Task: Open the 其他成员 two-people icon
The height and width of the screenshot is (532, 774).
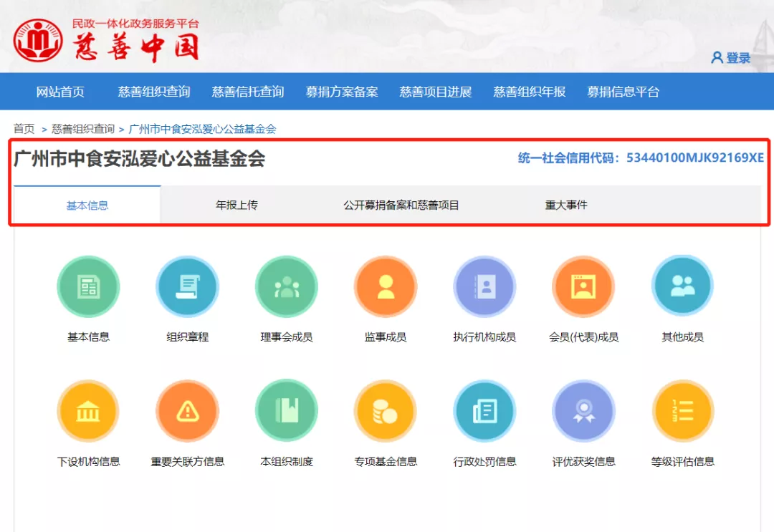Action: click(x=683, y=286)
